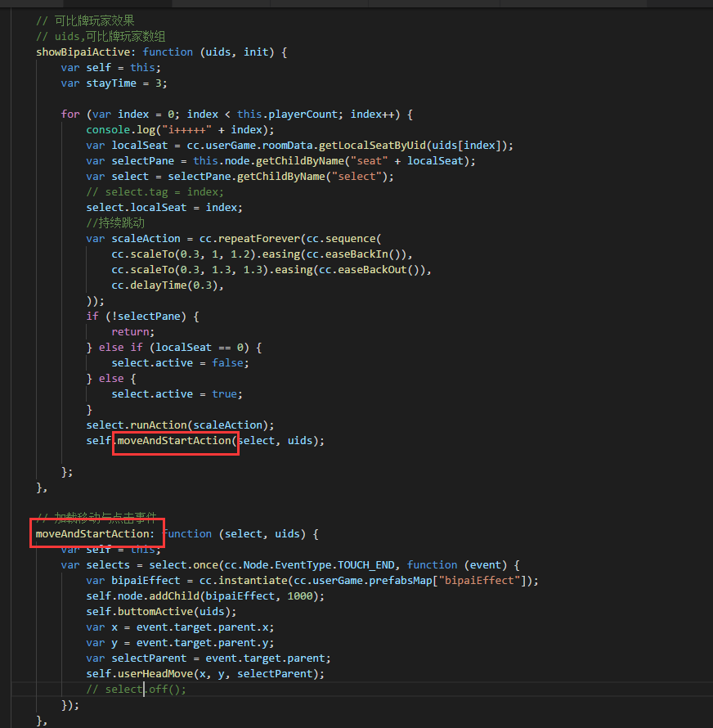Viewport: 713px width, 728px height.
Task: Click the "for" keyword of the loop
Action: tap(70, 115)
